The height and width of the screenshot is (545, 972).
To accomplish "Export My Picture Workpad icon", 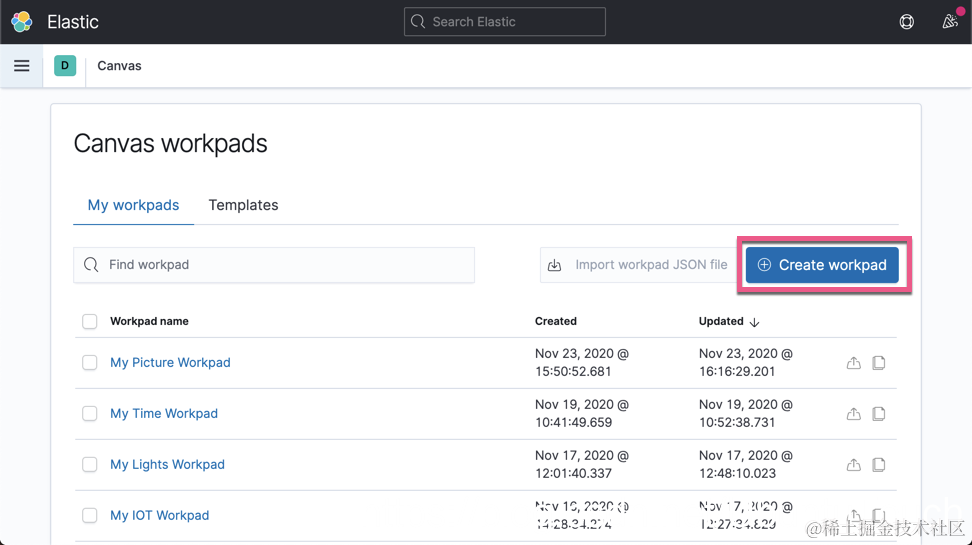I will tap(854, 363).
